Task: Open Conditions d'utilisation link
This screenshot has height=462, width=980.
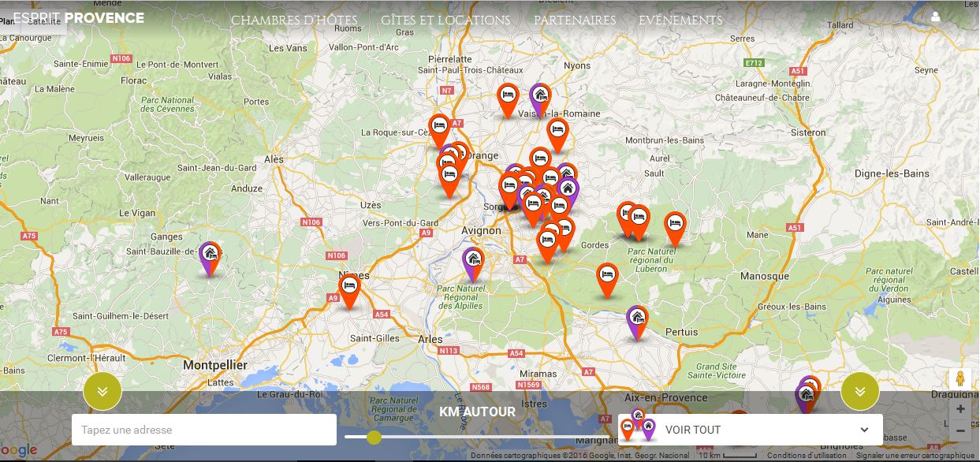Action: 807,456
